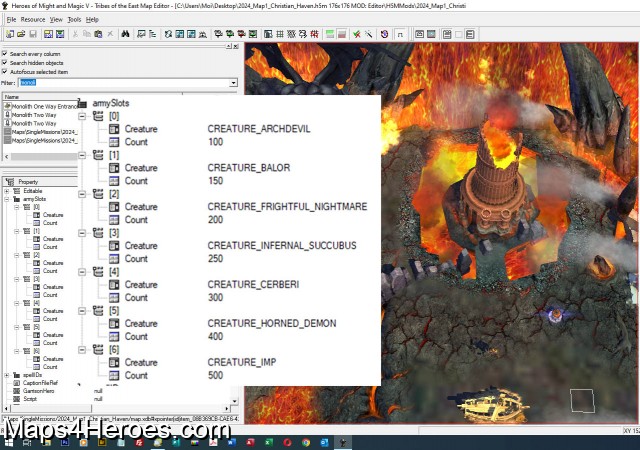Screen dimensions: 640x450
Task: Click the Copy toolbar icon
Action: [x=87, y=34]
